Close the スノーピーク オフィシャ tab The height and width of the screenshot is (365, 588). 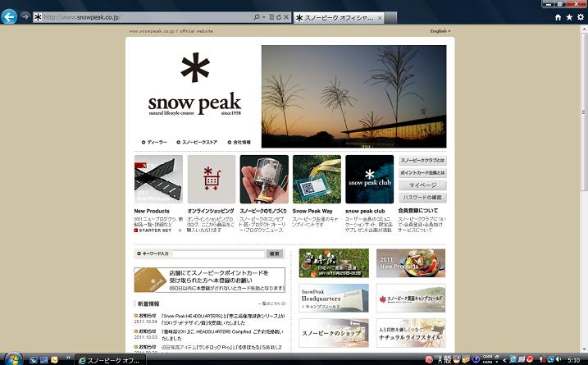pyautogui.click(x=380, y=17)
